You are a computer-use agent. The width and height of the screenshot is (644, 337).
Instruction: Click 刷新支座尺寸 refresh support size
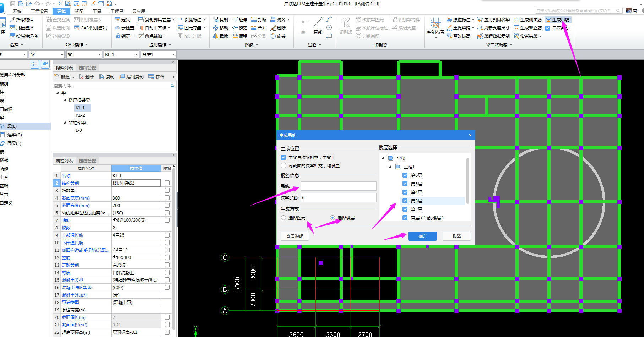(x=494, y=28)
